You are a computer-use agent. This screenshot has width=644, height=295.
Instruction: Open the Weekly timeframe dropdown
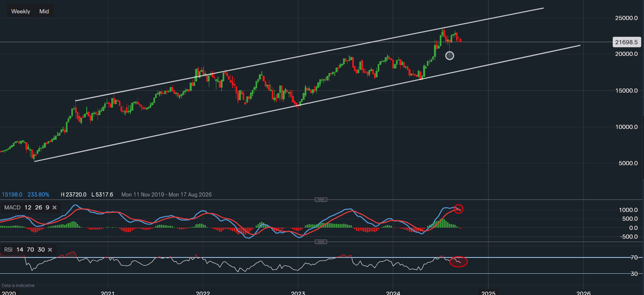coord(20,11)
